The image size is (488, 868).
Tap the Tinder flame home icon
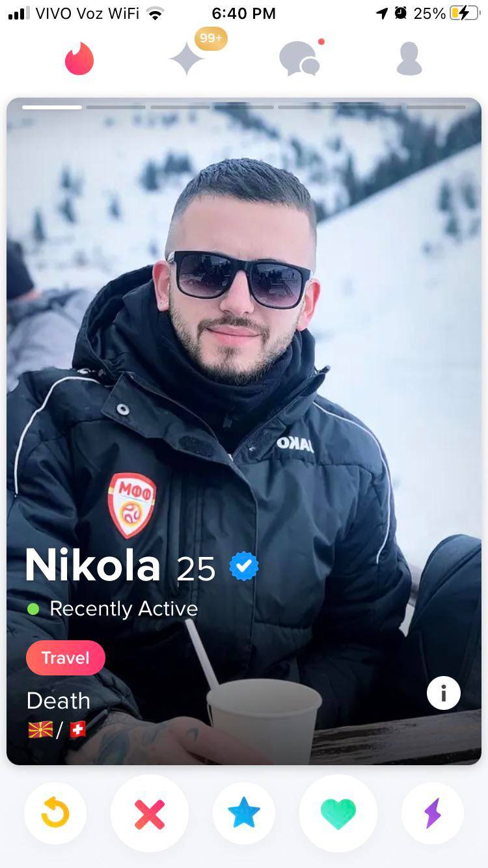pos(79,59)
